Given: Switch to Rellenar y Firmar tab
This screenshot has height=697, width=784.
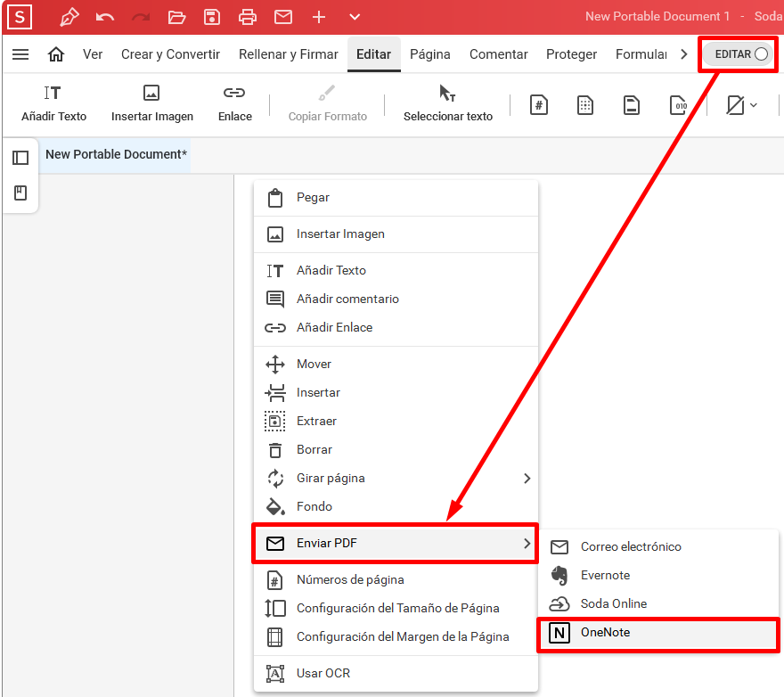Looking at the screenshot, I should (289, 54).
